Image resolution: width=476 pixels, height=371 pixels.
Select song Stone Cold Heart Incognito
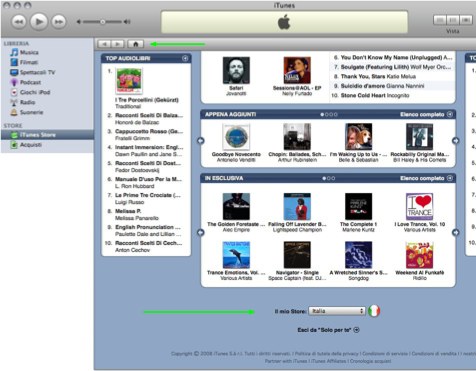(375, 96)
